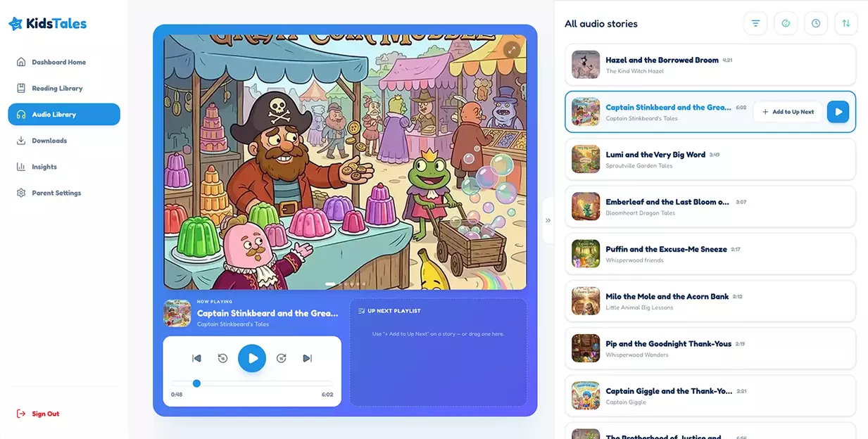Click the Puffin story thumbnail
The height and width of the screenshot is (439, 868).
click(586, 254)
